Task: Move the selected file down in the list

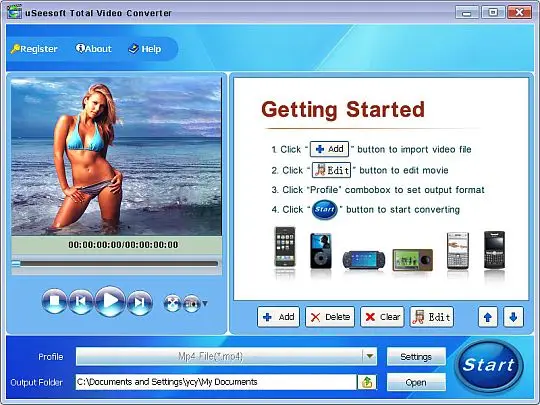Action: (x=513, y=317)
